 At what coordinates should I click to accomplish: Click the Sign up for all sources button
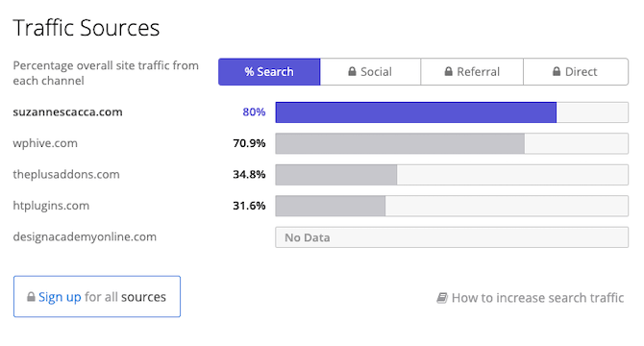tap(97, 296)
